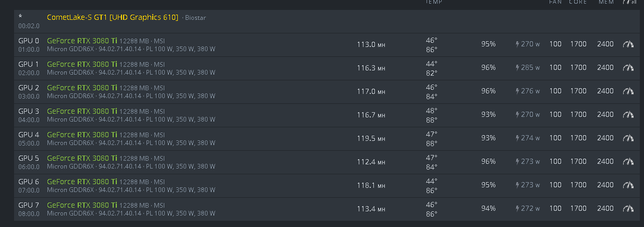Open overclock settings for GPU 1

[628, 68]
